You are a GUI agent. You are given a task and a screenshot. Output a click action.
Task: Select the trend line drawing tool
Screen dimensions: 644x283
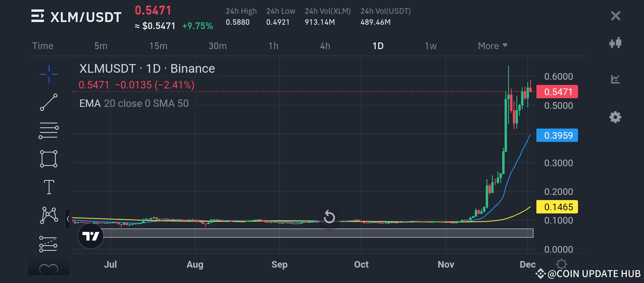pyautogui.click(x=49, y=102)
